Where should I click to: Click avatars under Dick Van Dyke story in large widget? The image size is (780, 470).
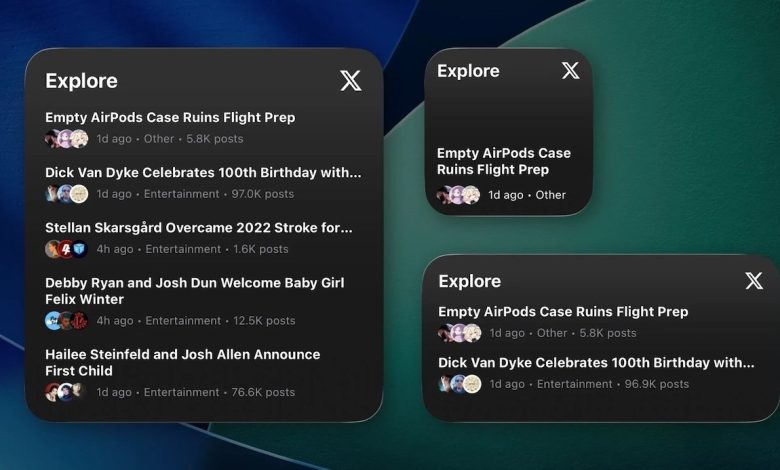tap(66, 194)
